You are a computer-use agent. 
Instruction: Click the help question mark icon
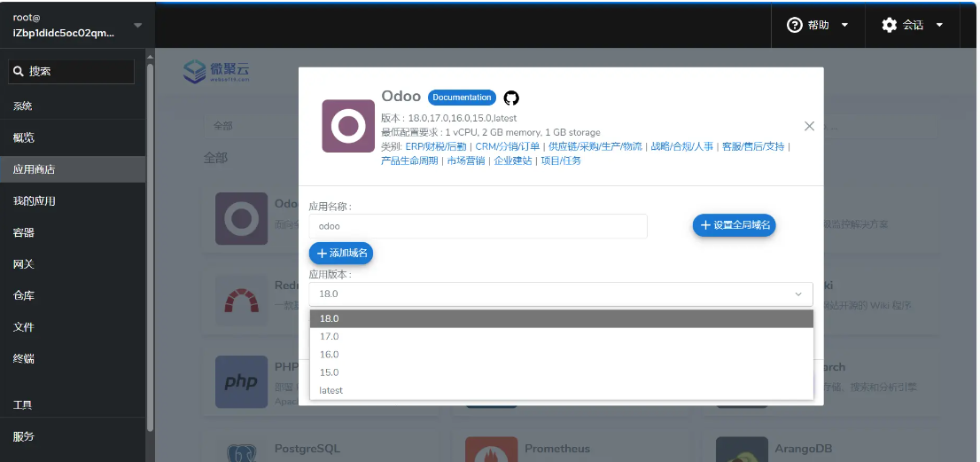point(795,25)
